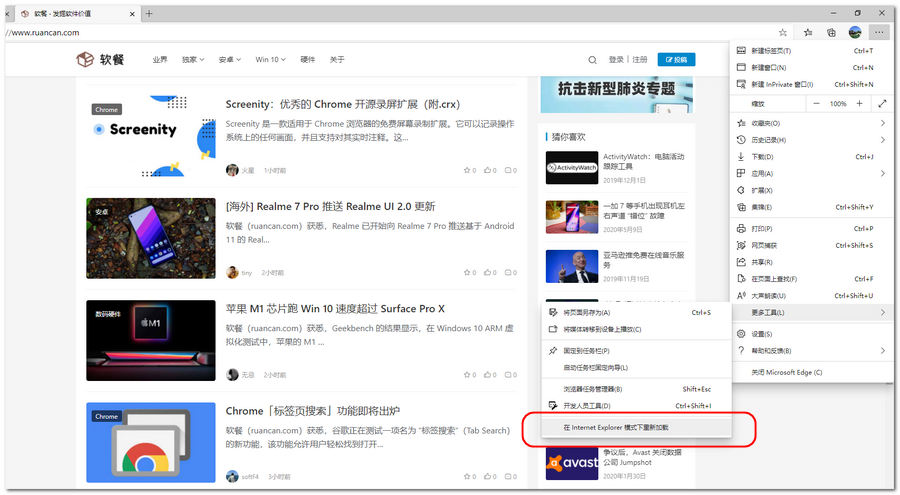
Task: Open the favorites list icon in toolbar
Action: point(808,32)
